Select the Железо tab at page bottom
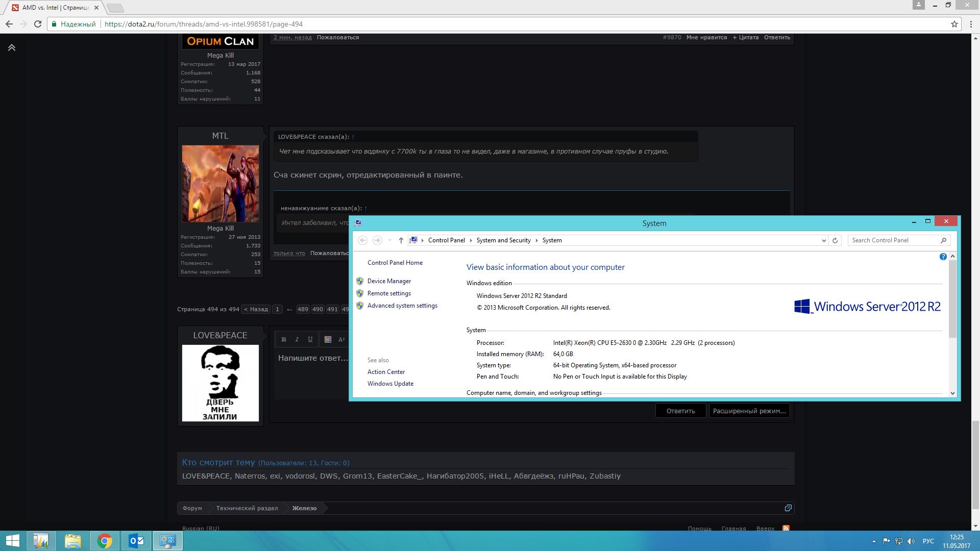 coord(304,508)
